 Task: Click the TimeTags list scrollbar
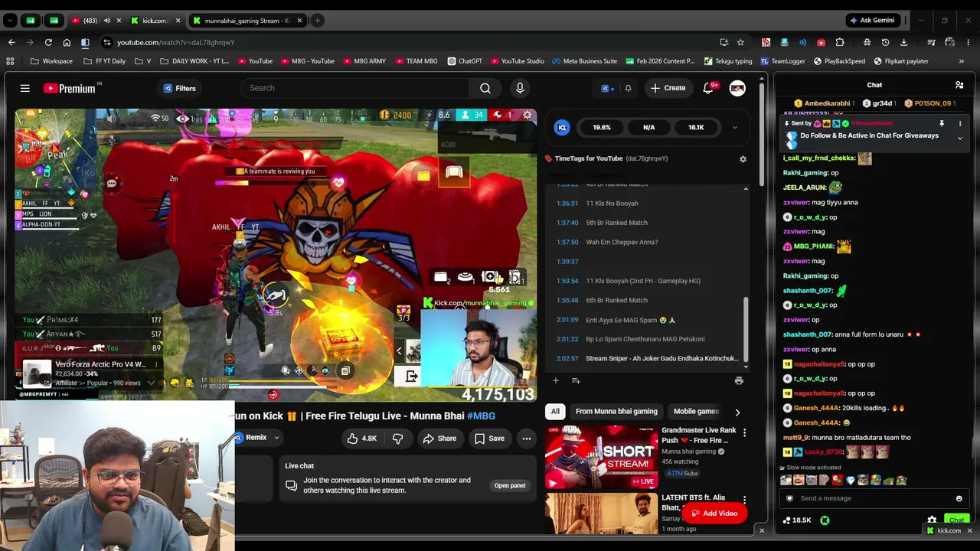pos(745,329)
